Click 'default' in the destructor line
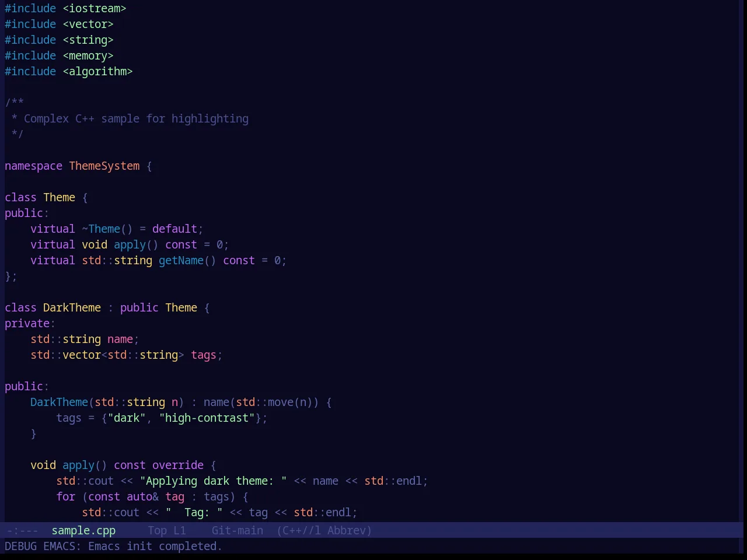The height and width of the screenshot is (560, 747). click(174, 229)
